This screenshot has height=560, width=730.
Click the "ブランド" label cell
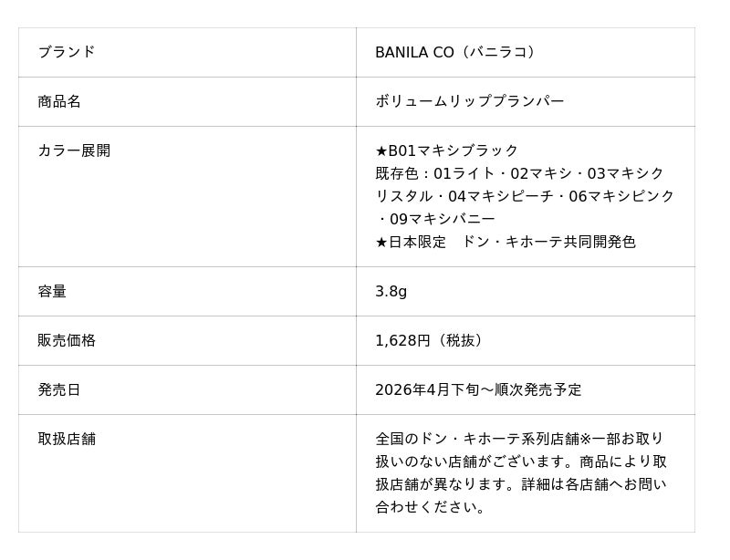click(x=66, y=52)
